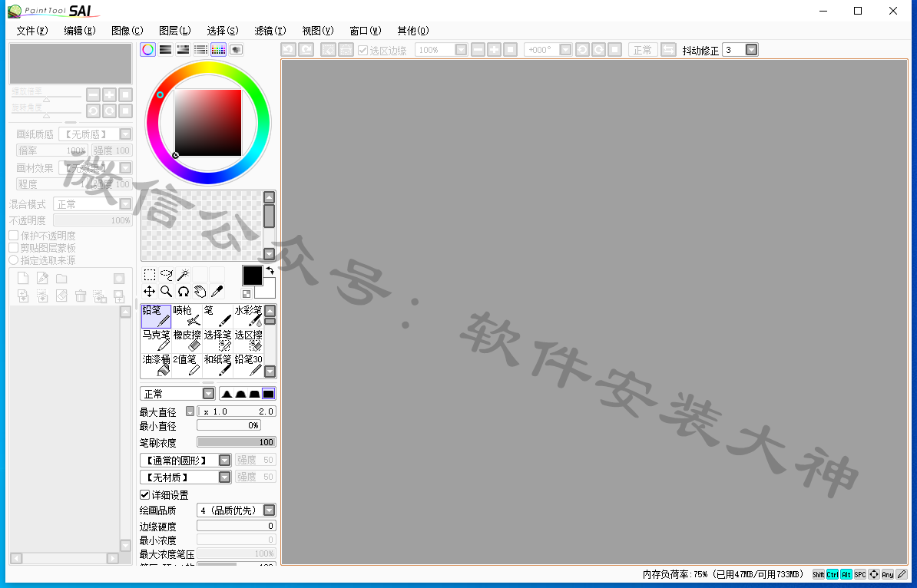Select the eyedropper color picker tool
The height and width of the screenshot is (588, 917).
click(x=217, y=292)
